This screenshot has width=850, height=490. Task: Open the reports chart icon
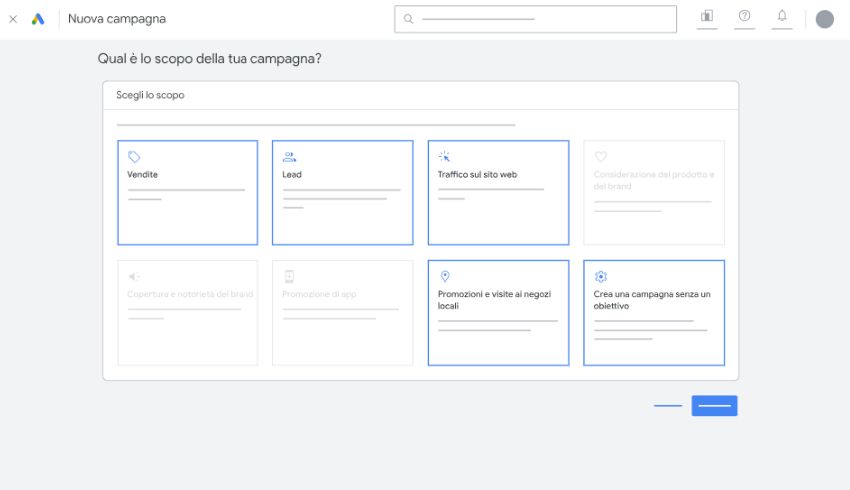click(x=706, y=16)
